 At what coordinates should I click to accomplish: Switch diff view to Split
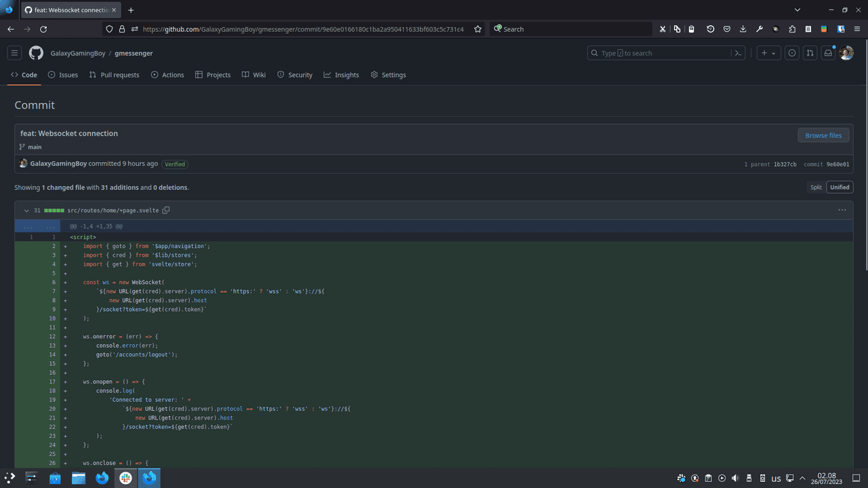click(816, 187)
